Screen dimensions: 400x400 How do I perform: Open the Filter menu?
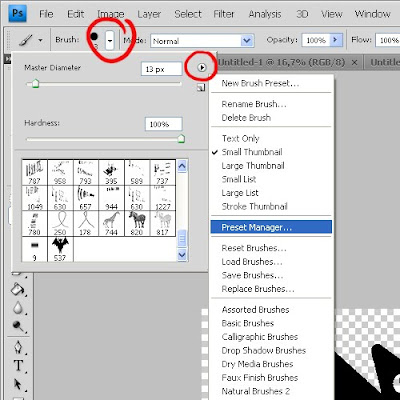[x=224, y=14]
